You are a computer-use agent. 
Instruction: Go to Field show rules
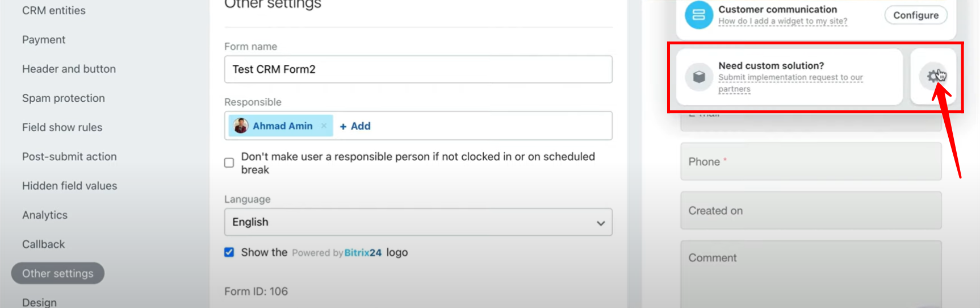tap(62, 127)
